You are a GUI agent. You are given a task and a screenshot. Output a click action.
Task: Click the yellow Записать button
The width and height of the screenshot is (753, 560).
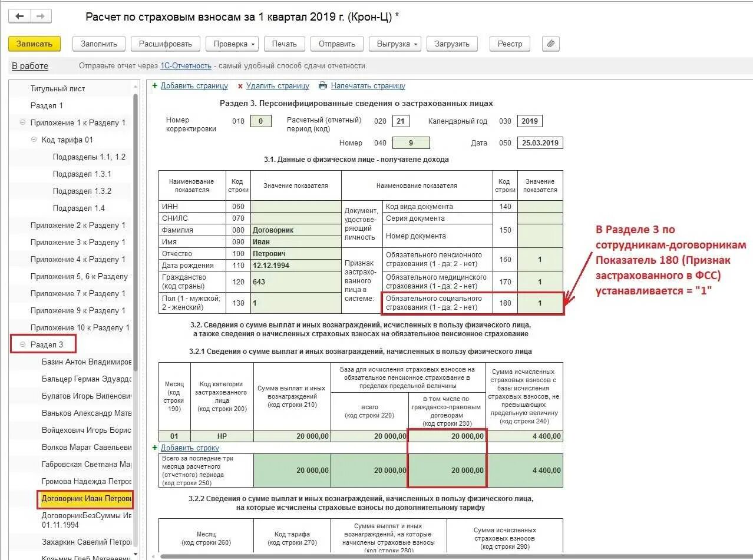click(x=35, y=44)
